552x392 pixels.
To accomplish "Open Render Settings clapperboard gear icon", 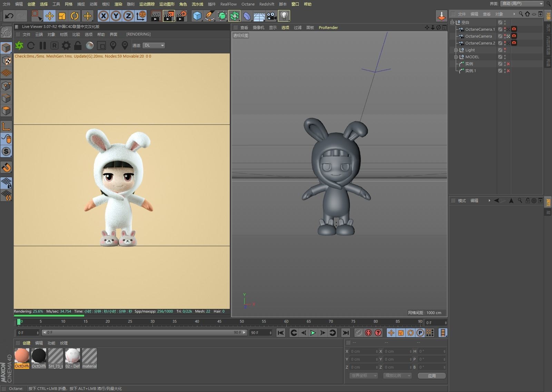I will pos(181,16).
